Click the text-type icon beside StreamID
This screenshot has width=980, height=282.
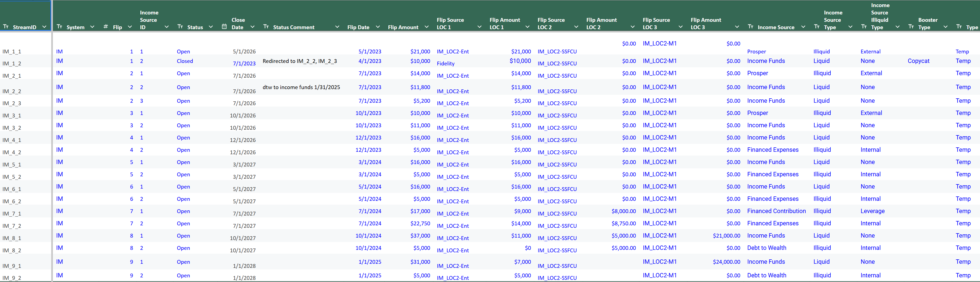tap(6, 27)
